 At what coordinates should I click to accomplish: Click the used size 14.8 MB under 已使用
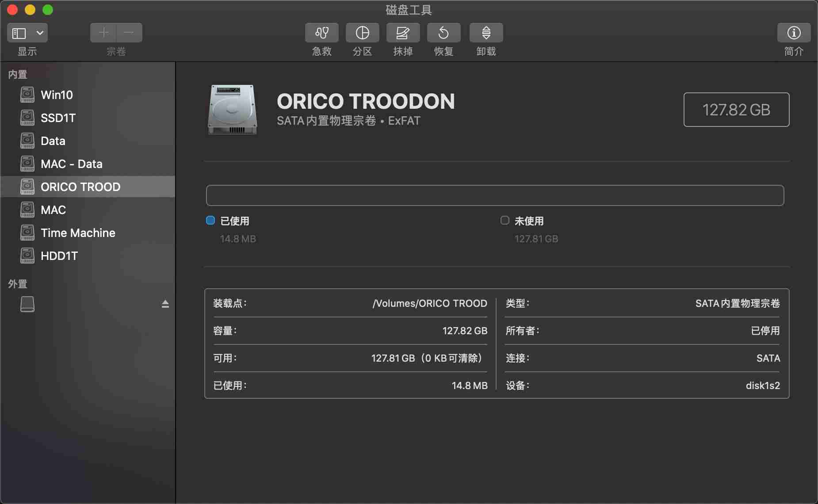(238, 239)
